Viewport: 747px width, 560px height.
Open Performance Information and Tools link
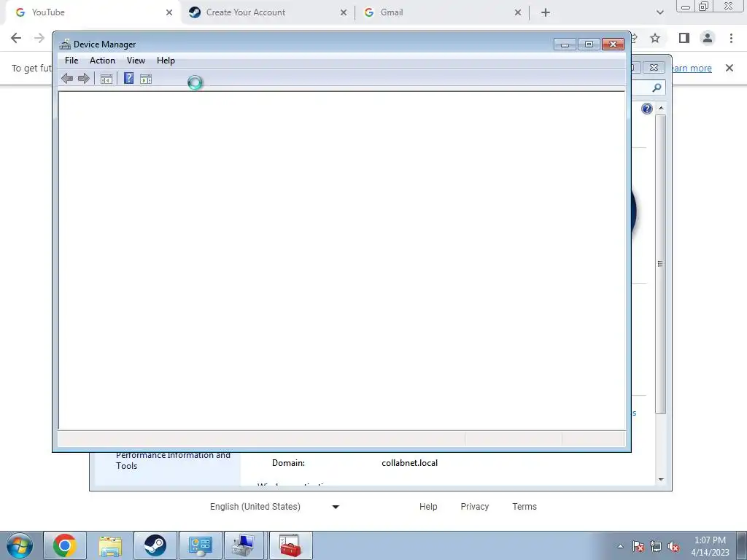(173, 461)
